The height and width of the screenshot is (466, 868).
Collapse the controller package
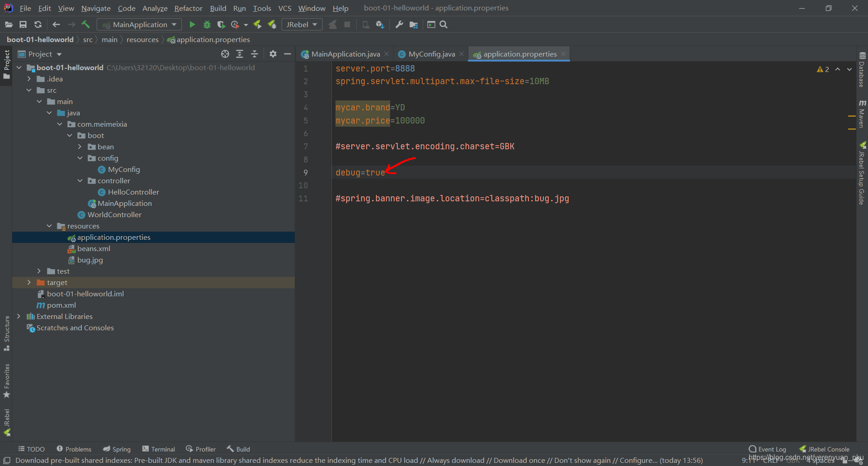pyautogui.click(x=80, y=181)
